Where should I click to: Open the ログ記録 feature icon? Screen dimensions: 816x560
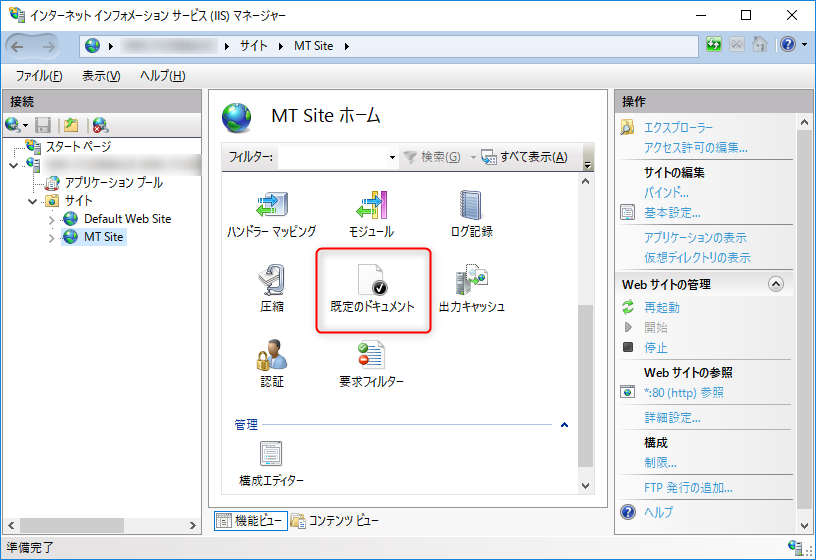[x=471, y=212]
